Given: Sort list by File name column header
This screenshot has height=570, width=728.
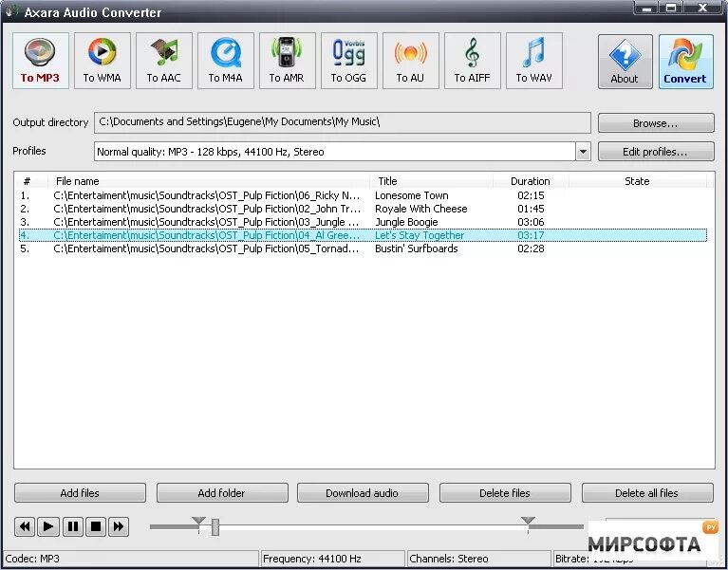Looking at the screenshot, I should click(209, 181).
